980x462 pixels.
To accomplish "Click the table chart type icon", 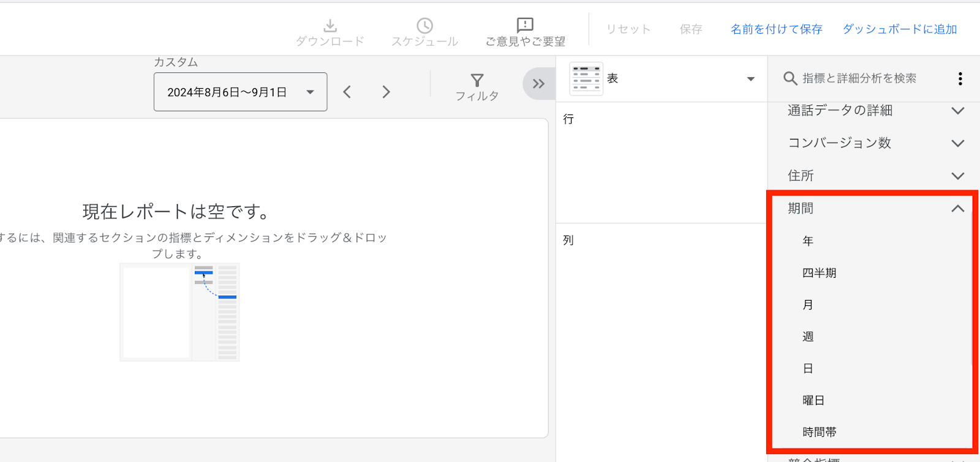I will pyautogui.click(x=586, y=79).
